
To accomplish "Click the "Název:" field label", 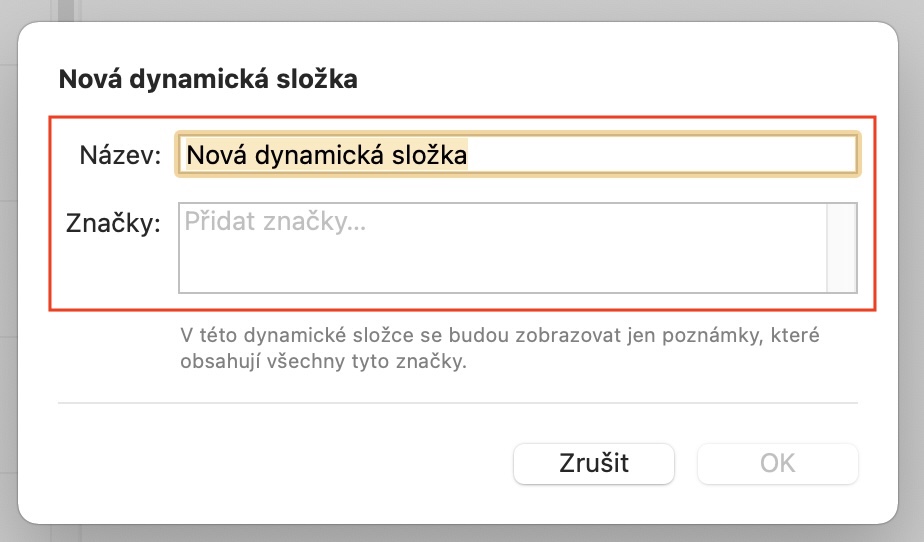I will [120, 156].
